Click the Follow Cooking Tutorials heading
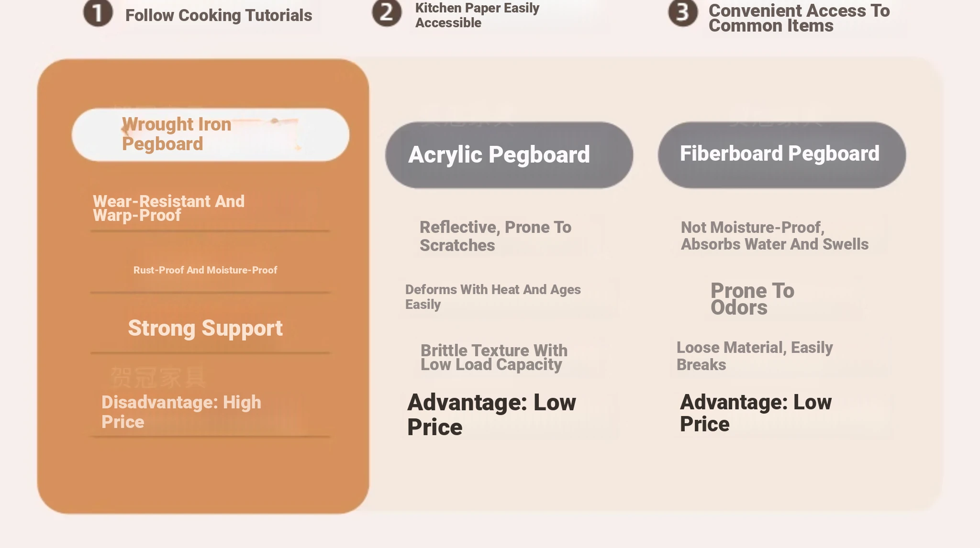Screen dimensions: 980x548 coord(219,15)
